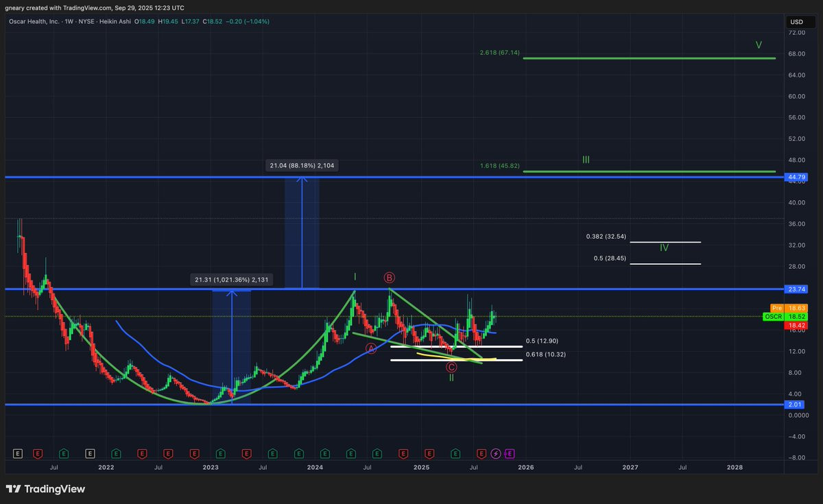Select the circled red B wave label
This screenshot has width=823, height=504.
389,278
